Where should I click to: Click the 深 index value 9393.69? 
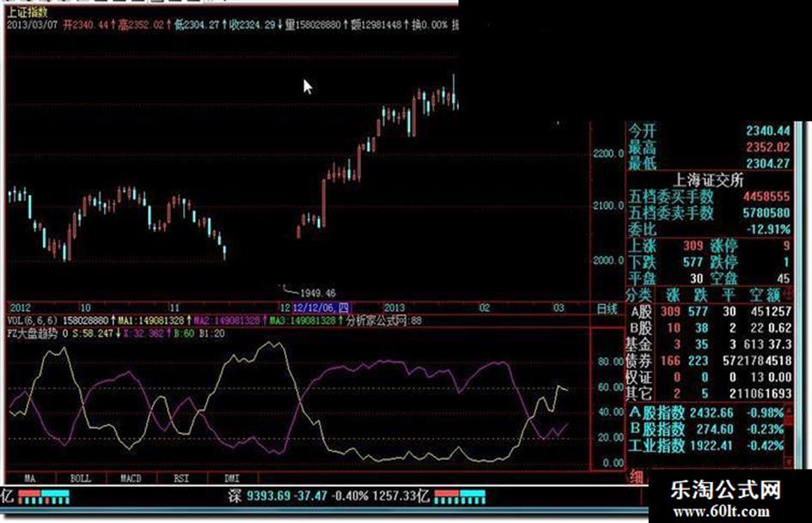[268, 496]
